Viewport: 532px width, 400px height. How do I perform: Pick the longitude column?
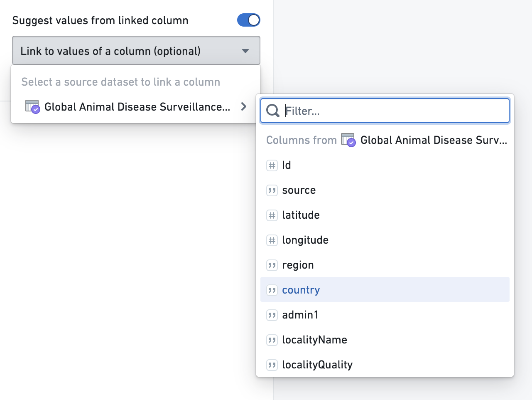click(x=385, y=240)
